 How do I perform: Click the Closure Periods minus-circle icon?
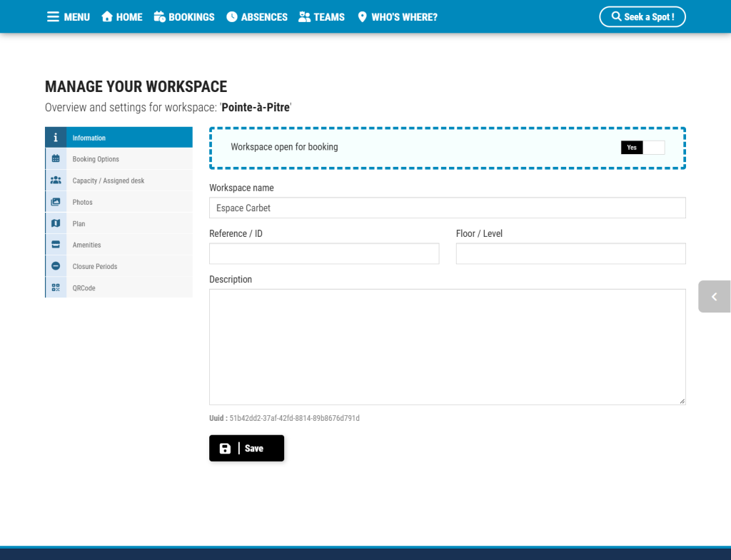(x=56, y=266)
